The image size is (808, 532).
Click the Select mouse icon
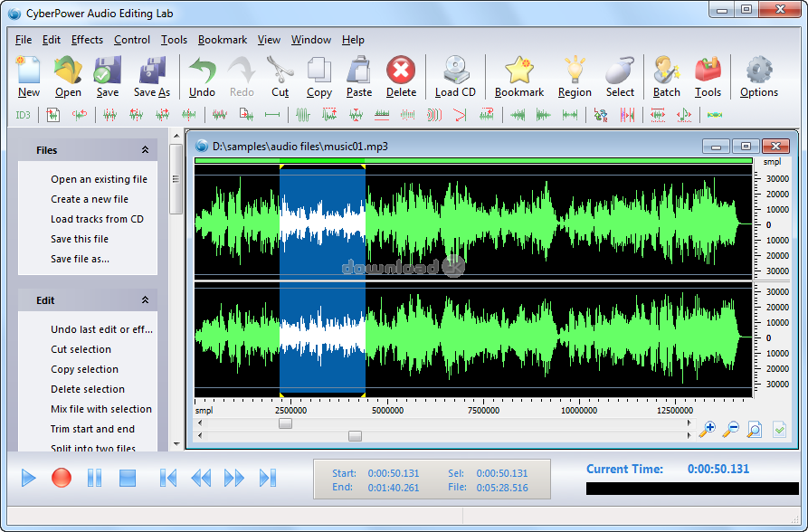click(x=620, y=70)
